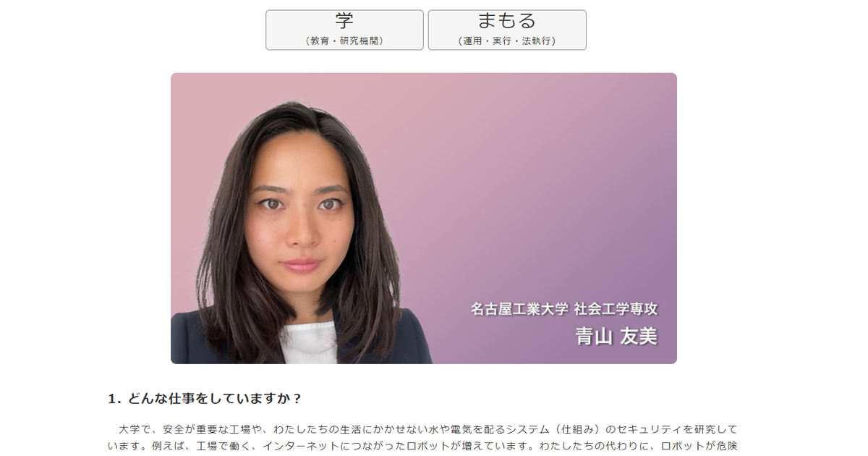Viewport: 868px width, 456px height.
Task: Click the 学 category button
Action: (344, 30)
